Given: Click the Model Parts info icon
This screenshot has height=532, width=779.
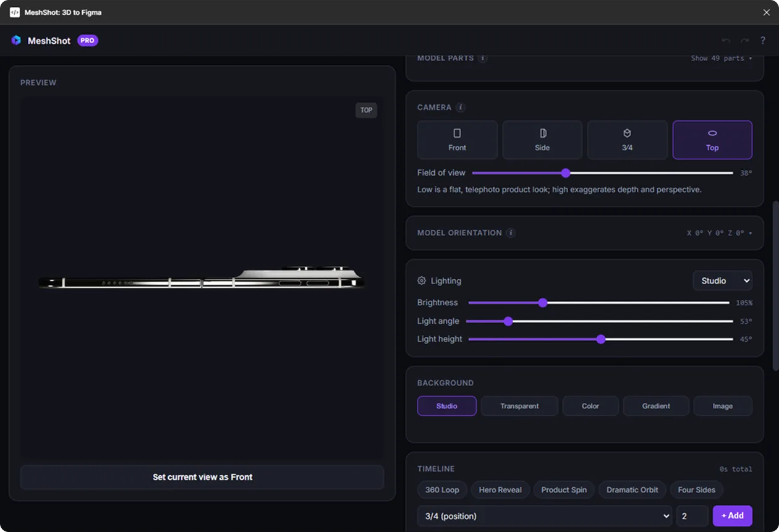Looking at the screenshot, I should coord(483,58).
